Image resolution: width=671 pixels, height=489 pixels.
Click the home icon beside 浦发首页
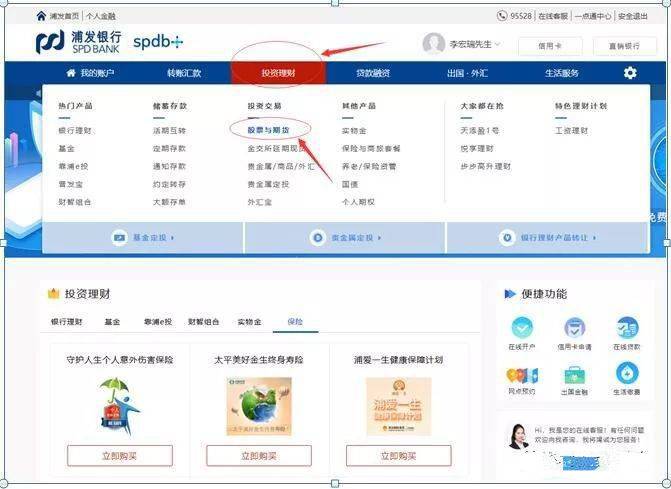coord(41,16)
